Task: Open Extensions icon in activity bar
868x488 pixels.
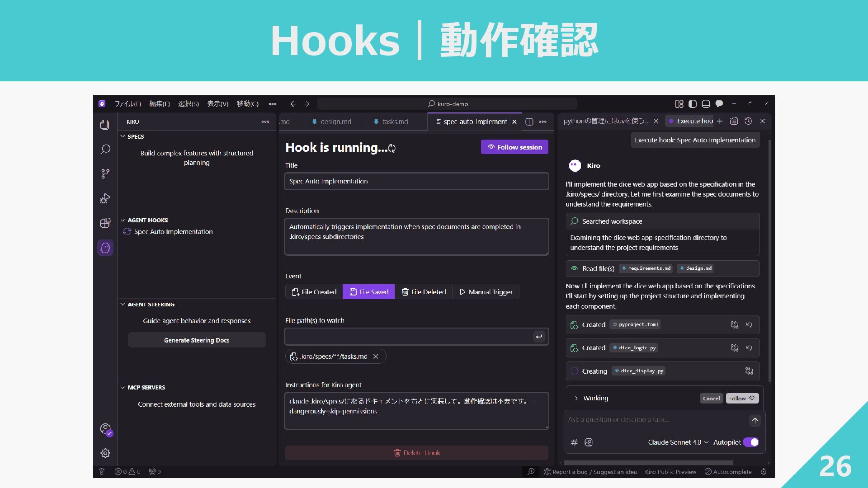Action: 105,223
